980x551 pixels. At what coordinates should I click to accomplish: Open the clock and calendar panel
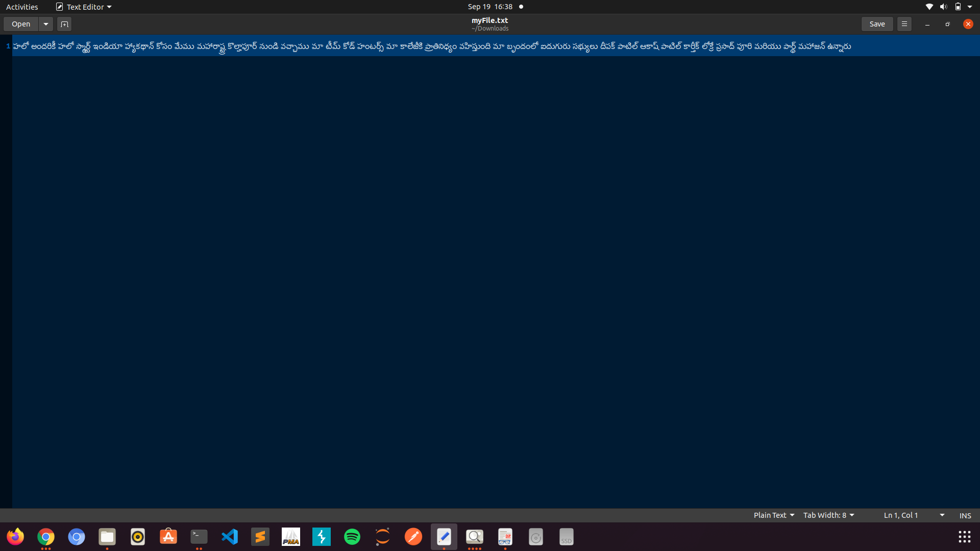pyautogui.click(x=490, y=7)
